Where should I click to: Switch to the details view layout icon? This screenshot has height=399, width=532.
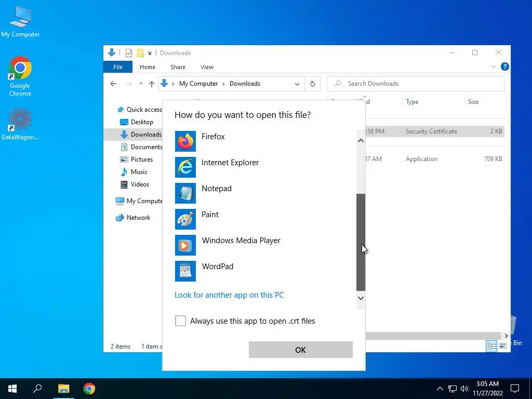coord(491,345)
